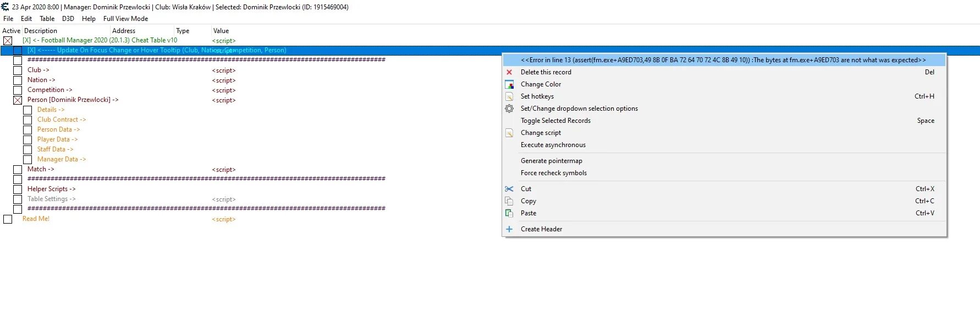This screenshot has height=309, width=980.
Task: Toggle the checkbox for the Club Contract -> entry
Action: pyautogui.click(x=27, y=120)
